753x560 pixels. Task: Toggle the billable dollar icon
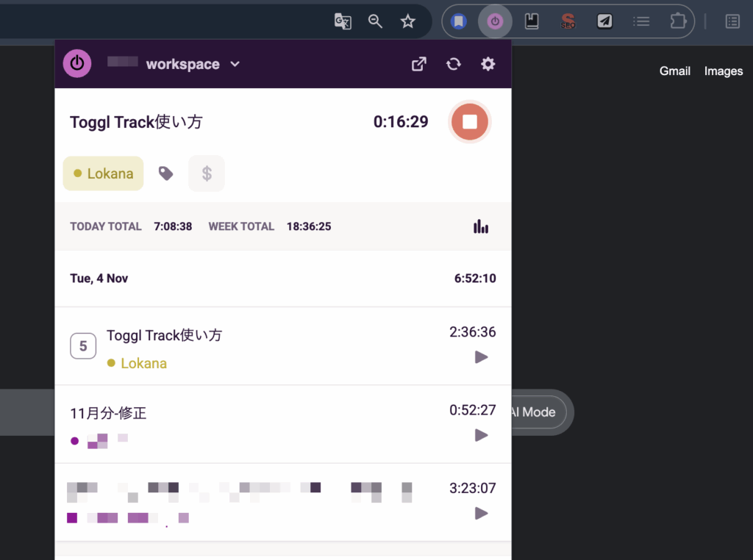point(207,173)
